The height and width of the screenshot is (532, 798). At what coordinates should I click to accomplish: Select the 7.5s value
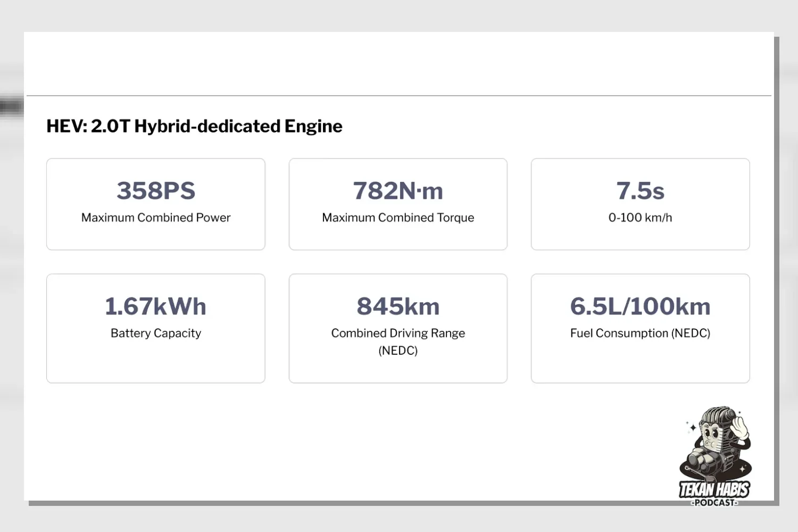coord(641,191)
